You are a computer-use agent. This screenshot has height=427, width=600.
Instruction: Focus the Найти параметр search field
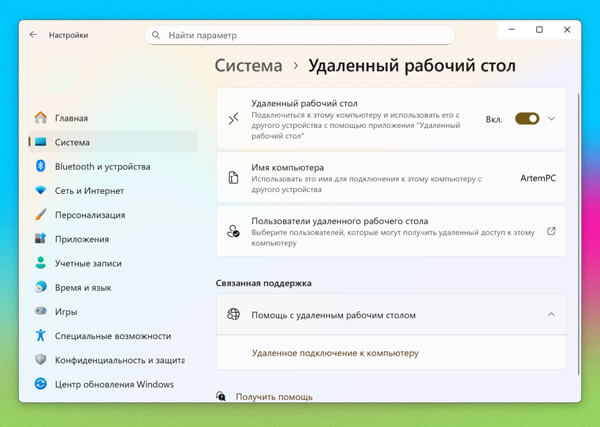[x=300, y=35]
